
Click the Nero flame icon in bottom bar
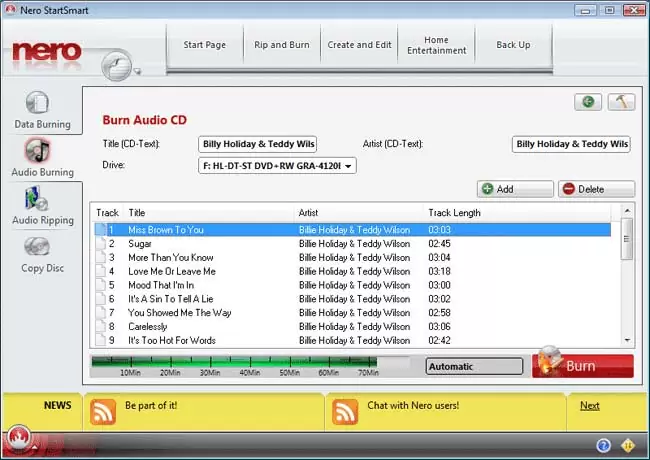click(x=18, y=438)
